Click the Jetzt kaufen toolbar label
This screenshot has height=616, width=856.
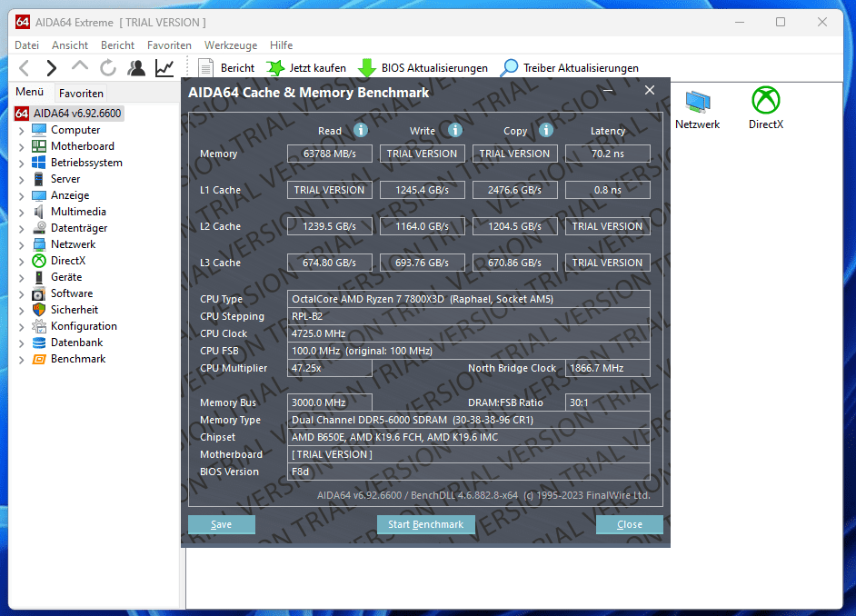pyautogui.click(x=317, y=68)
